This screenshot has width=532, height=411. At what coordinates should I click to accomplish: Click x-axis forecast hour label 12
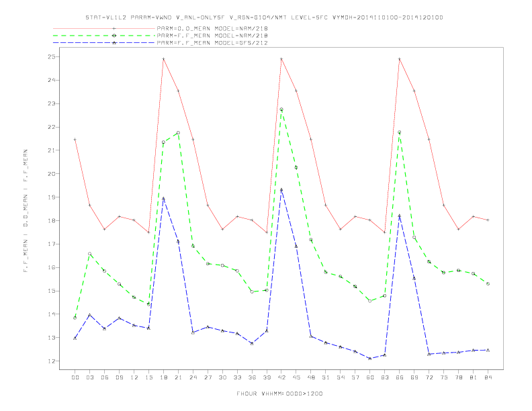(134, 377)
